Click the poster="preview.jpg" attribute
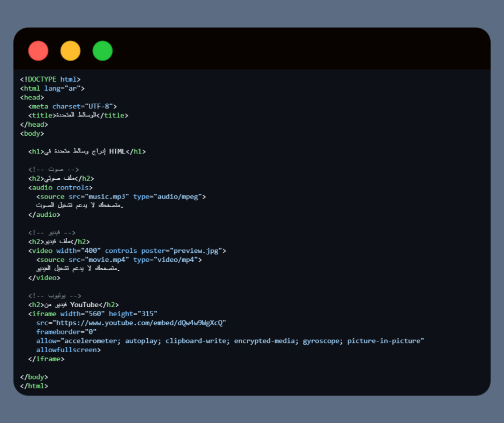The height and width of the screenshot is (423, 504). coord(183,251)
